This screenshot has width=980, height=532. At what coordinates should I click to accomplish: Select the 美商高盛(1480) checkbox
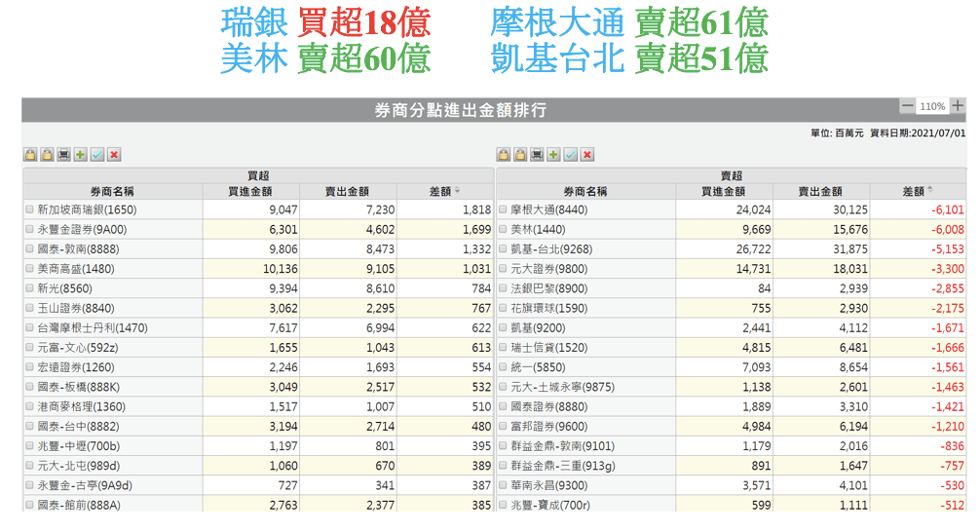tap(30, 269)
